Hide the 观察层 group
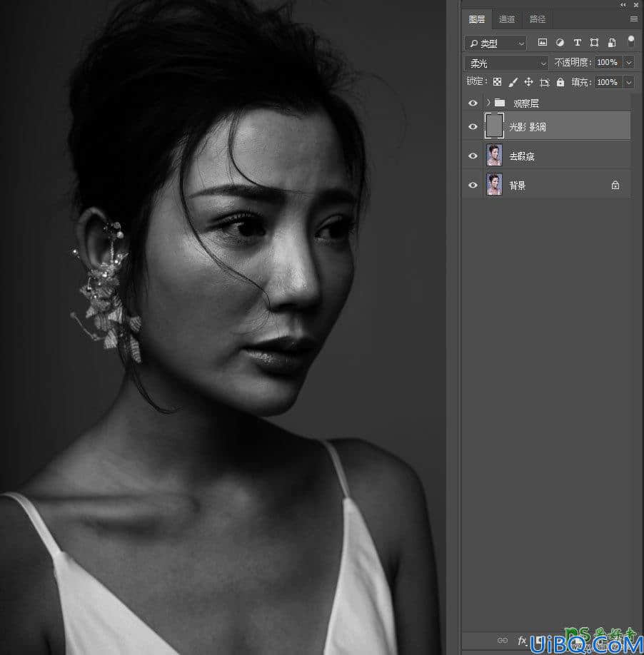Screen dimensions: 644x655 tap(473, 103)
